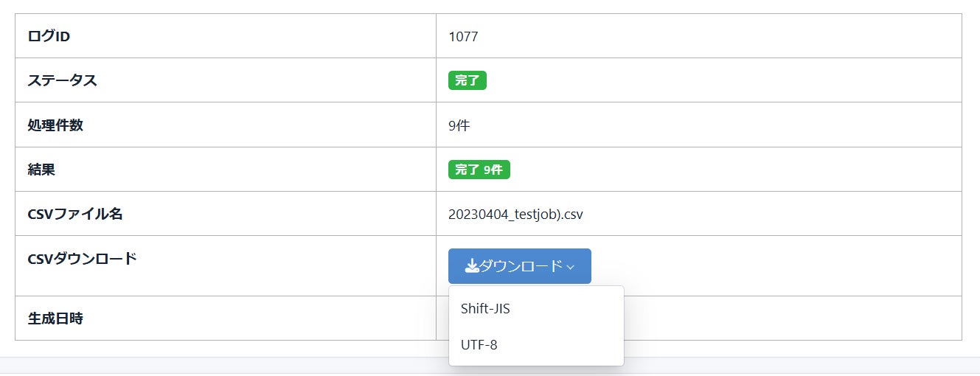Click the 生成日時 row label
Image resolution: width=980 pixels, height=376 pixels.
pyautogui.click(x=55, y=318)
